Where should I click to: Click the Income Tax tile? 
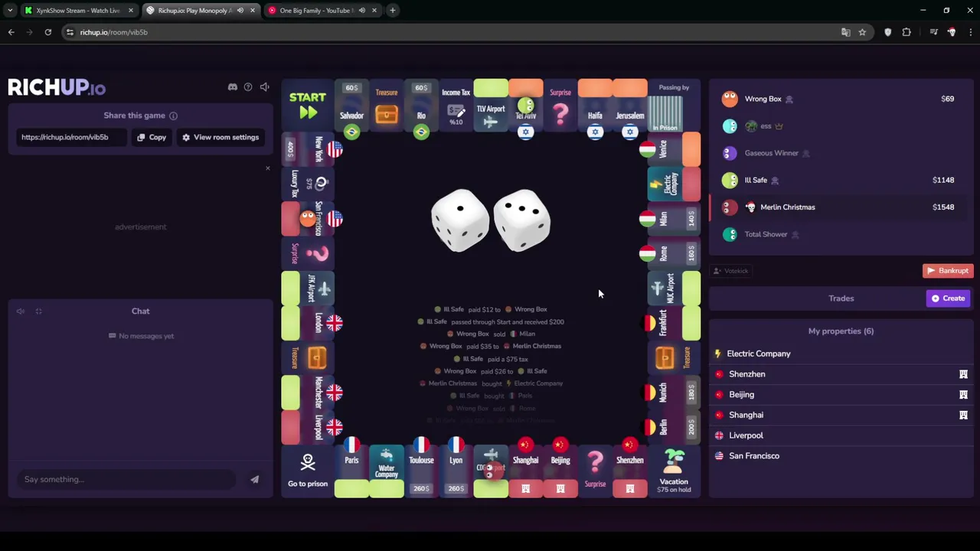pyautogui.click(x=456, y=106)
